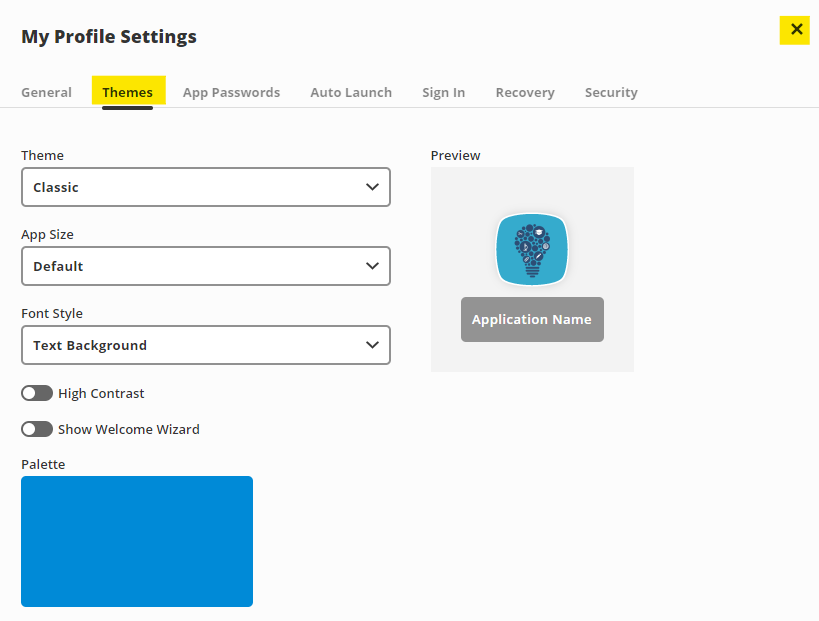The image size is (819, 621).
Task: Switch to the General tab
Action: [x=46, y=92]
